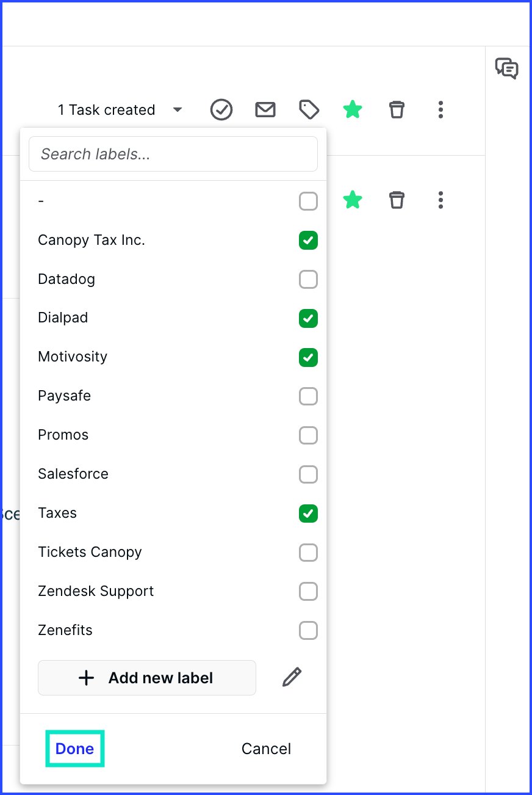Viewport: 532px width, 795px height.
Task: Open the label tag icon
Action: point(309,110)
